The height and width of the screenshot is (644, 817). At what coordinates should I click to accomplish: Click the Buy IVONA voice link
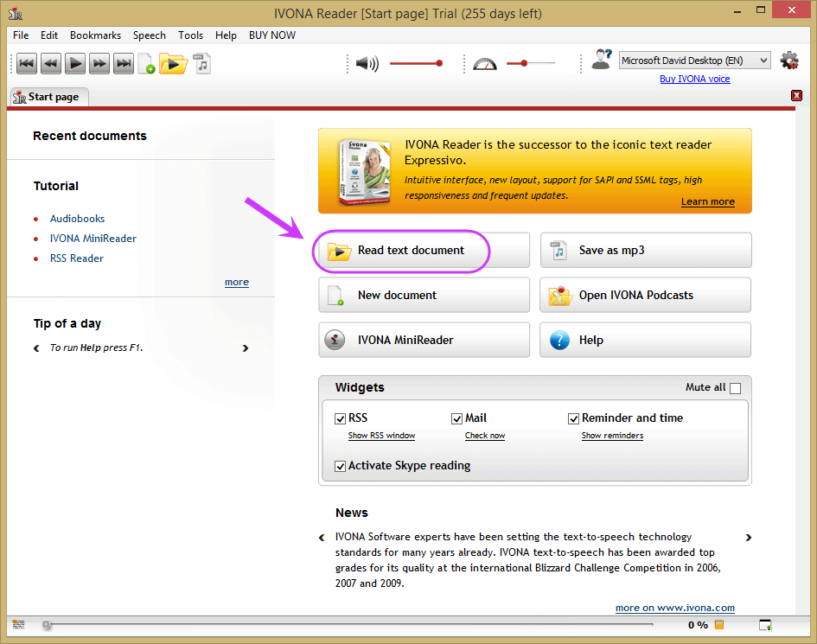click(694, 79)
